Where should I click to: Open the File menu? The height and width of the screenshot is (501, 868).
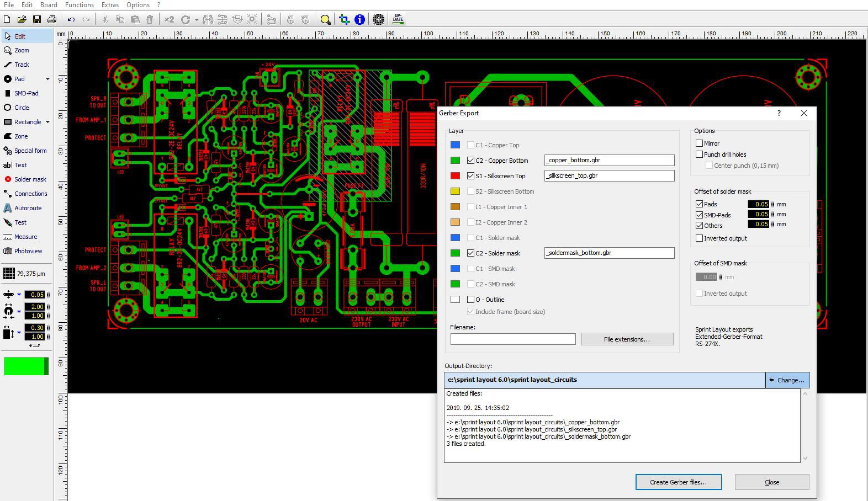coord(9,5)
